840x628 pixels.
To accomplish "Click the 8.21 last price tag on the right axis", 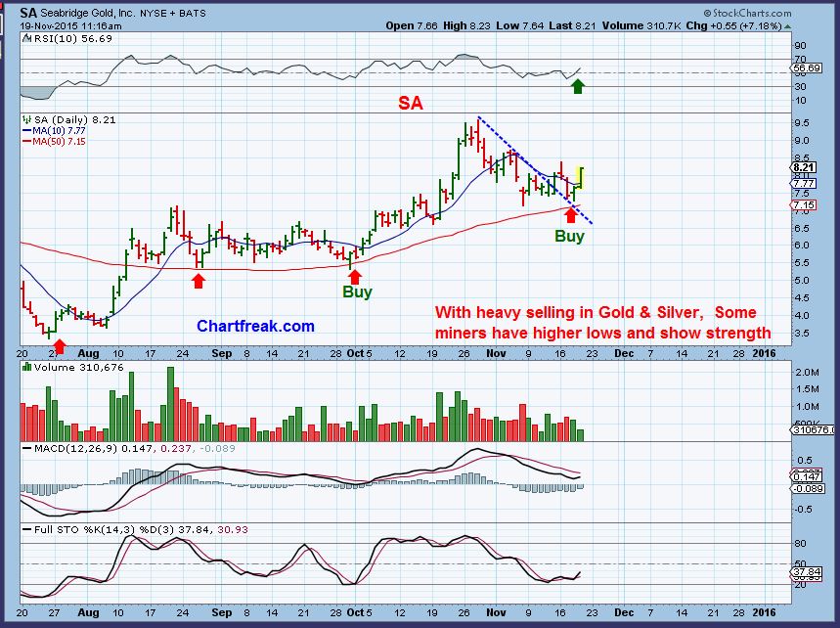I will coord(804,167).
